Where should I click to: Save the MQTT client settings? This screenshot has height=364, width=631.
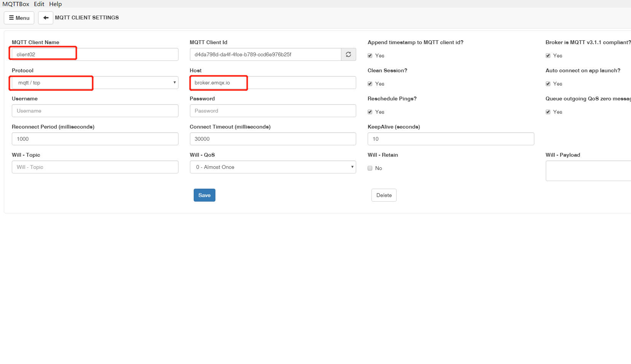coord(204,195)
